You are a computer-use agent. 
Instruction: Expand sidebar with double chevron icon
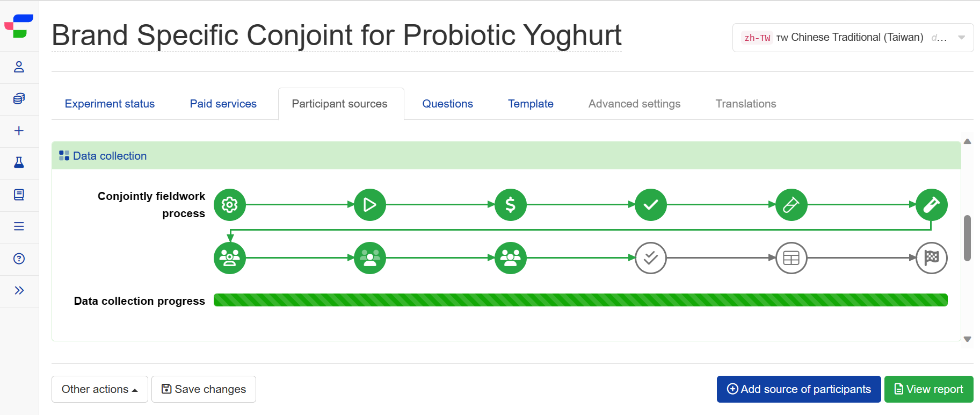(x=19, y=290)
